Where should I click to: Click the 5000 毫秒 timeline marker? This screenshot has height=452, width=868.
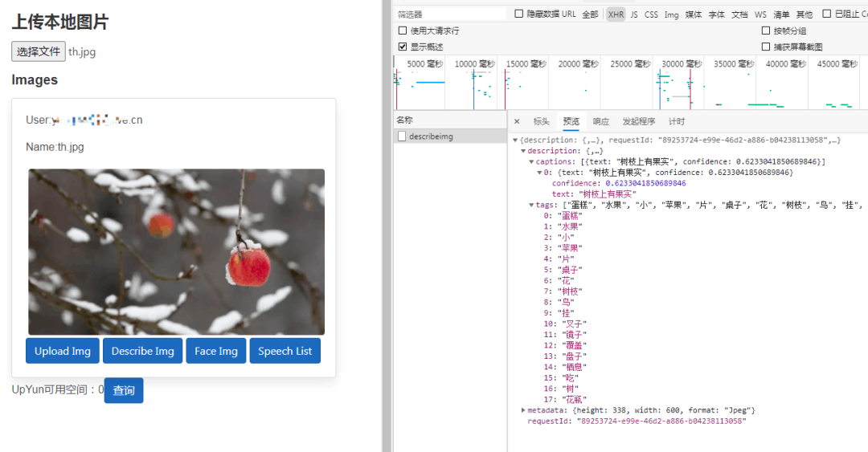click(x=425, y=63)
